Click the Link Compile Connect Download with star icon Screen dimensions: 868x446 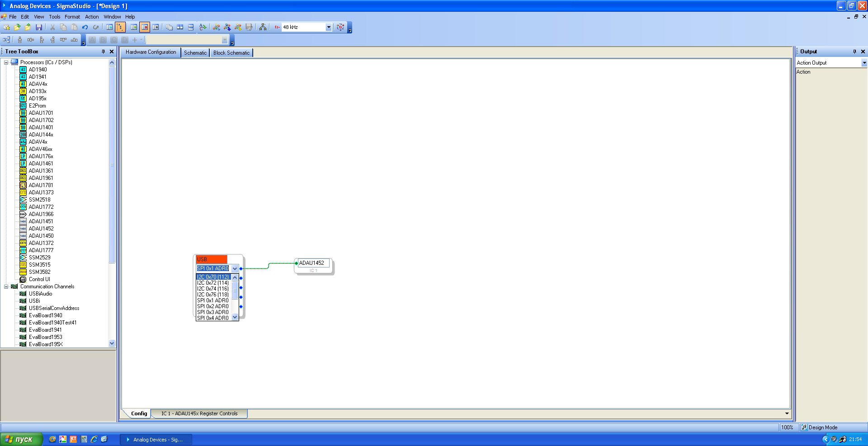point(238,27)
